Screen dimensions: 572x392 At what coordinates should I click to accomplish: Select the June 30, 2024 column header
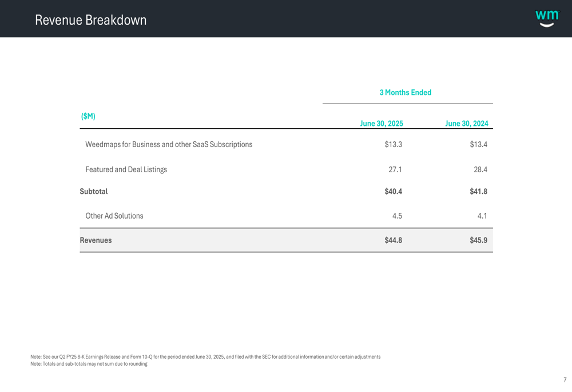point(466,124)
